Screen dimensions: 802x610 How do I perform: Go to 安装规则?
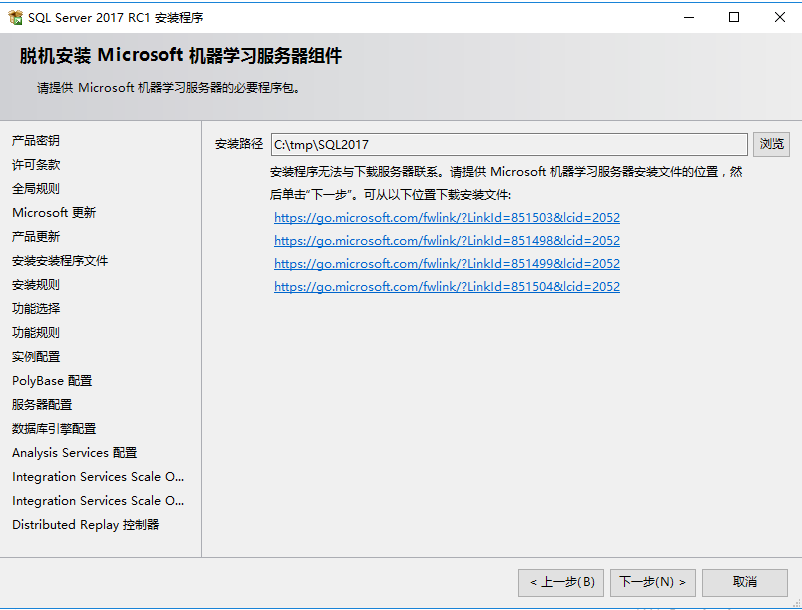(34, 285)
